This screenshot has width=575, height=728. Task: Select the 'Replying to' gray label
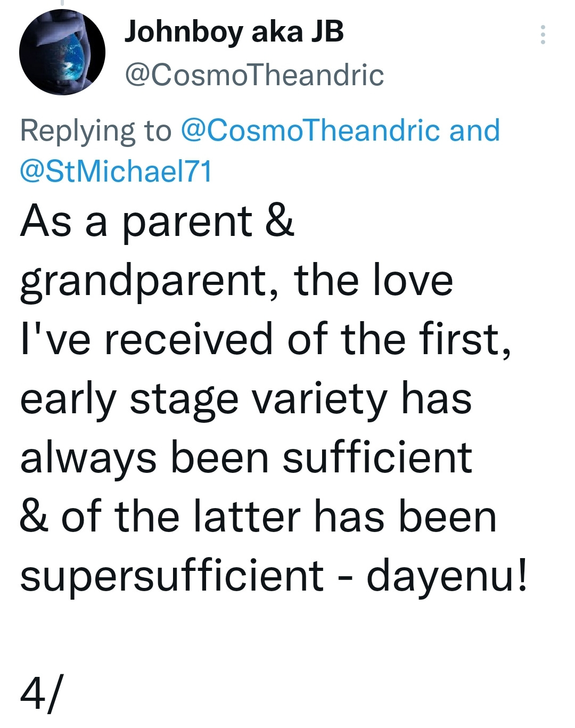[x=96, y=132]
